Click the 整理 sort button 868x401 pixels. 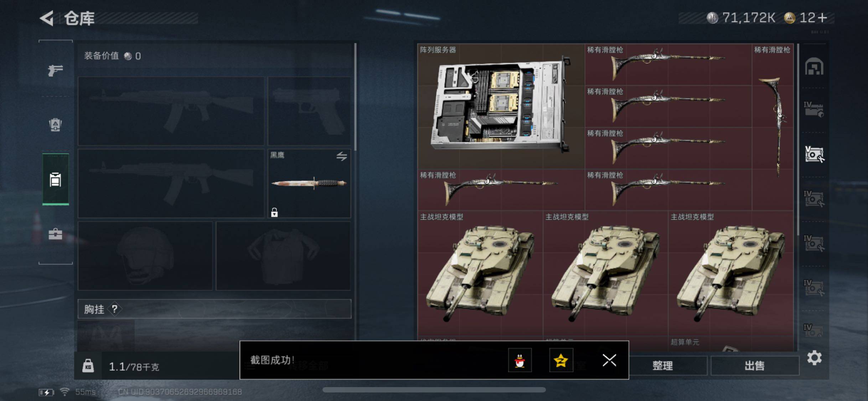[662, 365]
